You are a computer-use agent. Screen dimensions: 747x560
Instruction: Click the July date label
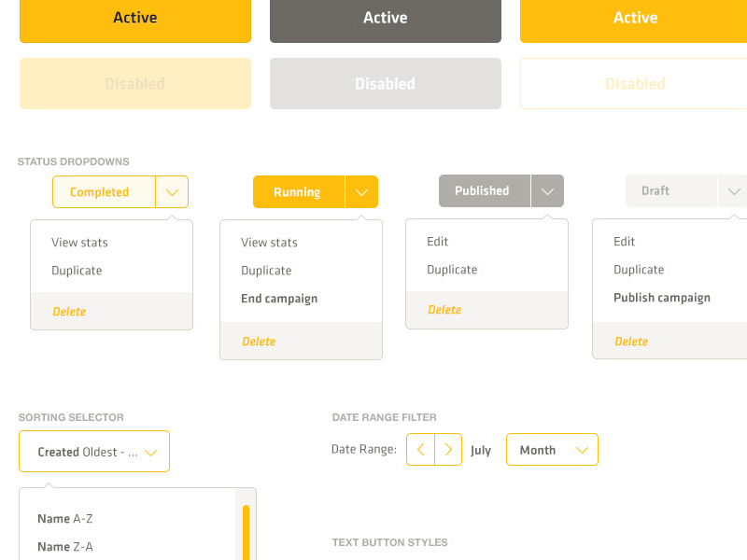pos(481,450)
